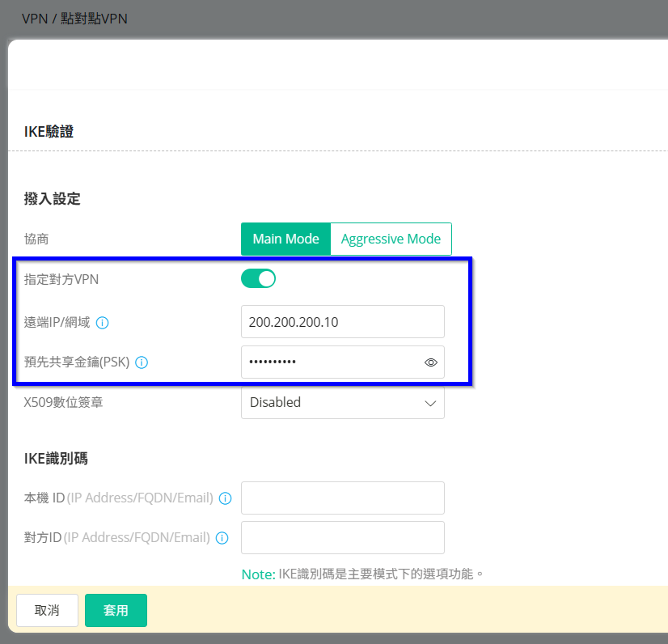Toggle the 指定對方VPN switch off
The height and width of the screenshot is (644, 668).
pyautogui.click(x=259, y=279)
